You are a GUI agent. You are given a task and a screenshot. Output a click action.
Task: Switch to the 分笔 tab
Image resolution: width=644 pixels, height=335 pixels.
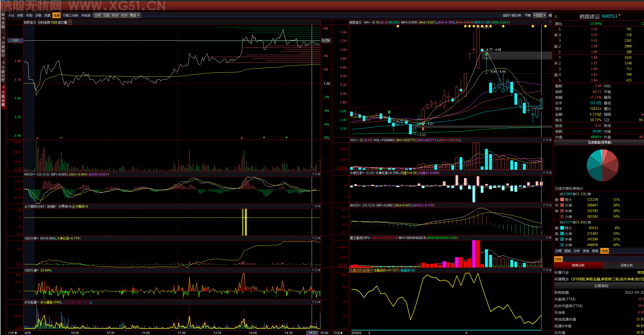coord(558,251)
